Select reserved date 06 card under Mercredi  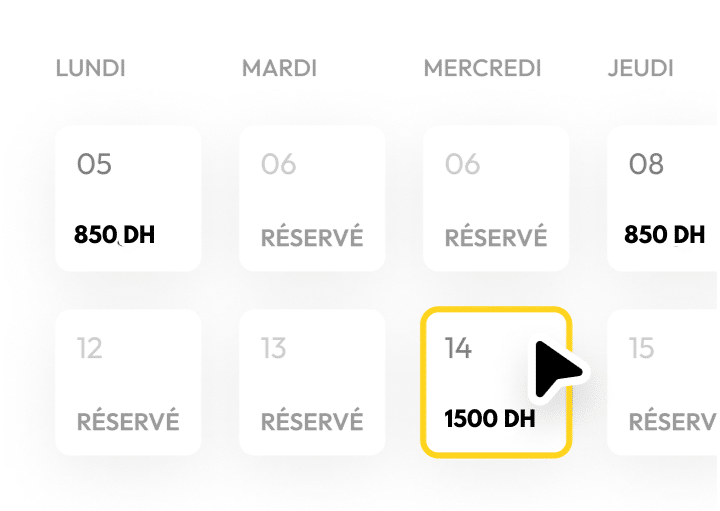pyautogui.click(x=496, y=198)
